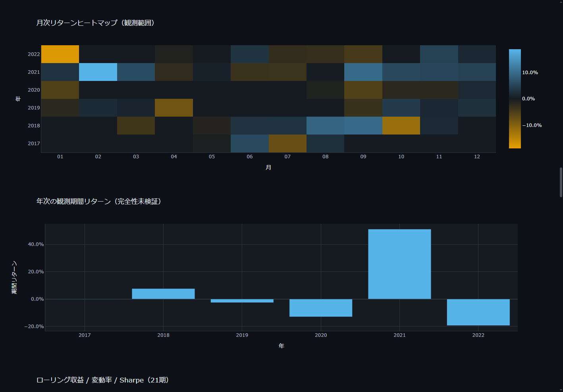This screenshot has width=563, height=392.
Task: Click the month 12 label on heatmap axis
Action: click(477, 157)
